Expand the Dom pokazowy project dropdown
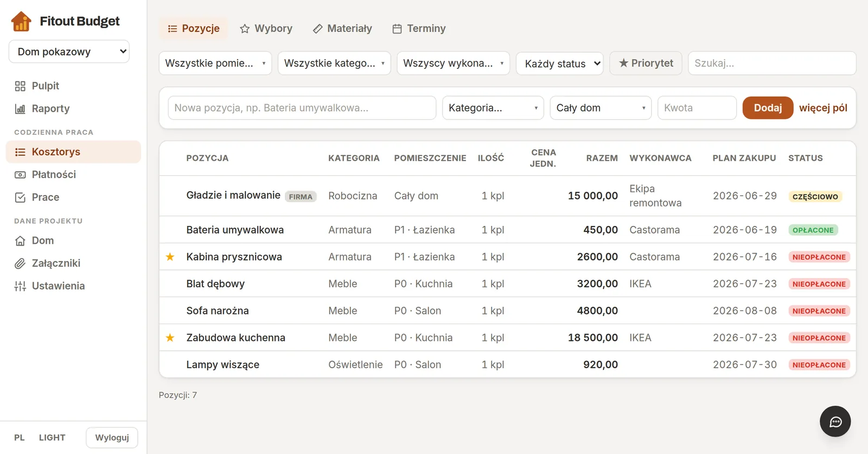868x454 pixels. pos(69,52)
